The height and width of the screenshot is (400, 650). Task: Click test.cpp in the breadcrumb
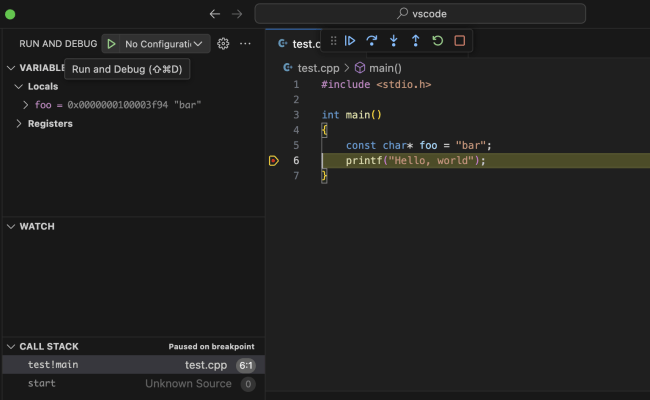coord(318,68)
